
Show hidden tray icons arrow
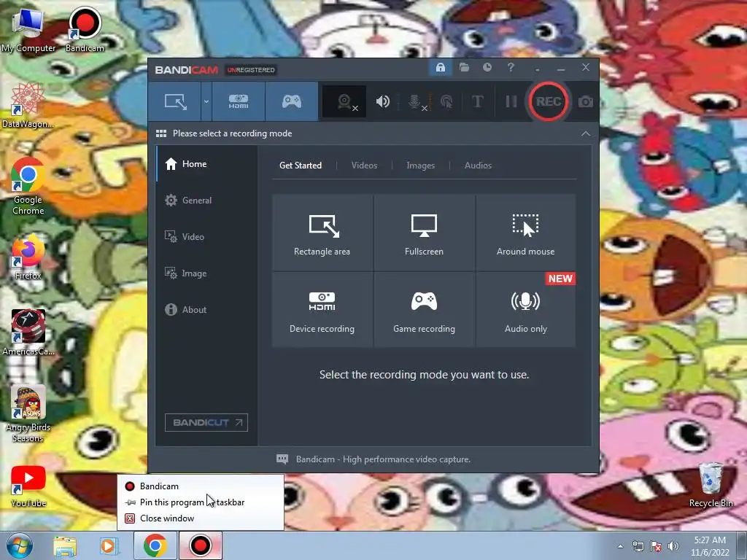620,546
